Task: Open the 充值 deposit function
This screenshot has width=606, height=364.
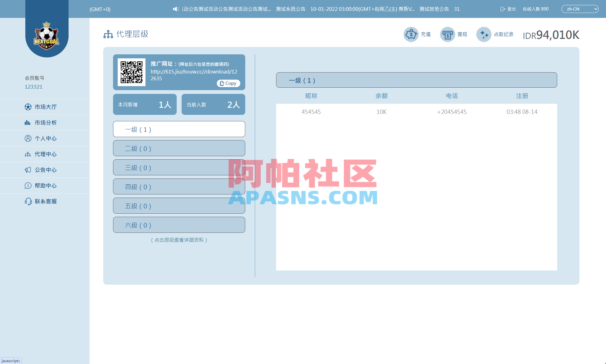Action: pyautogui.click(x=418, y=34)
